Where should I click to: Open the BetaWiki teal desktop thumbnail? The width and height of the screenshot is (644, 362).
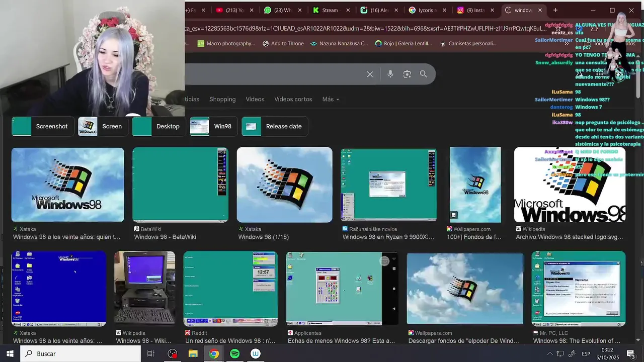pos(181,185)
